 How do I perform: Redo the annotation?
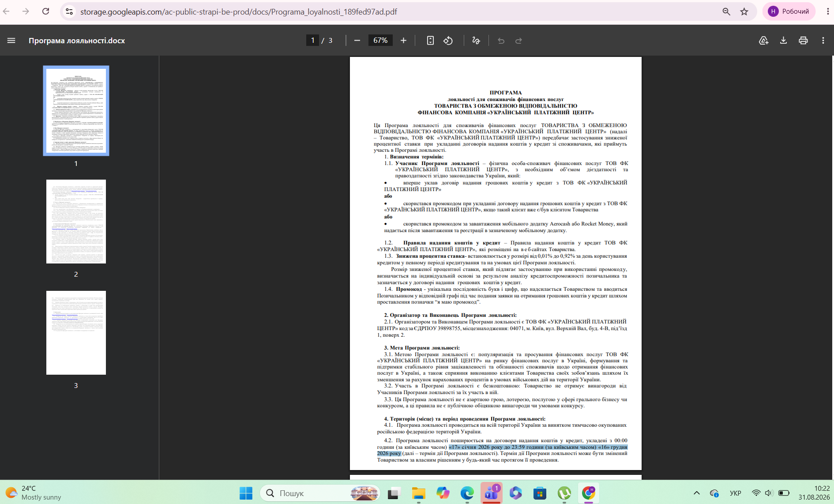click(x=519, y=41)
